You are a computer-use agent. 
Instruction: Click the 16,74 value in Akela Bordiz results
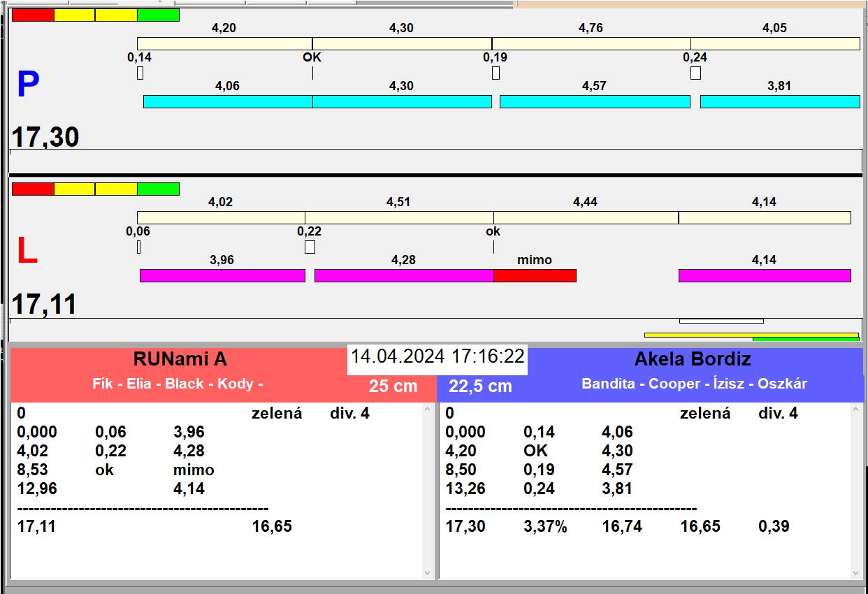click(622, 526)
